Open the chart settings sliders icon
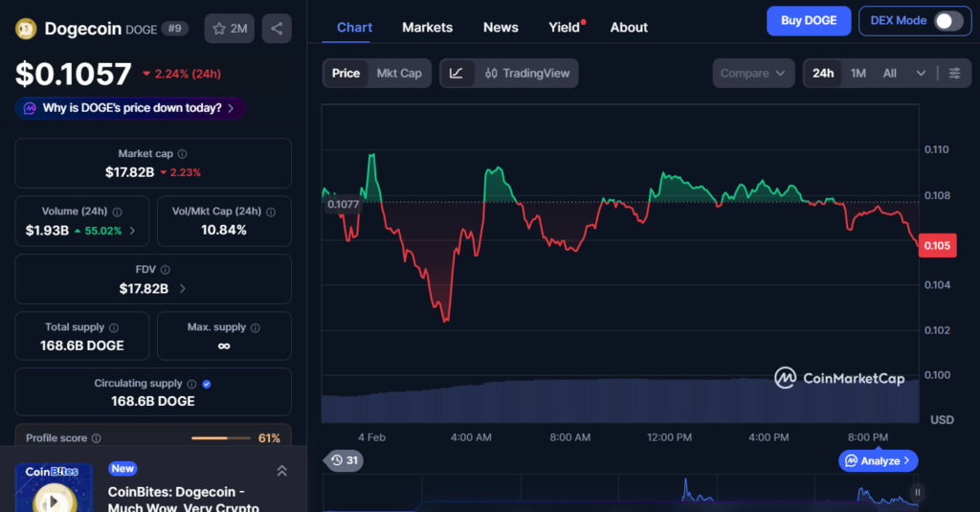 (x=954, y=74)
